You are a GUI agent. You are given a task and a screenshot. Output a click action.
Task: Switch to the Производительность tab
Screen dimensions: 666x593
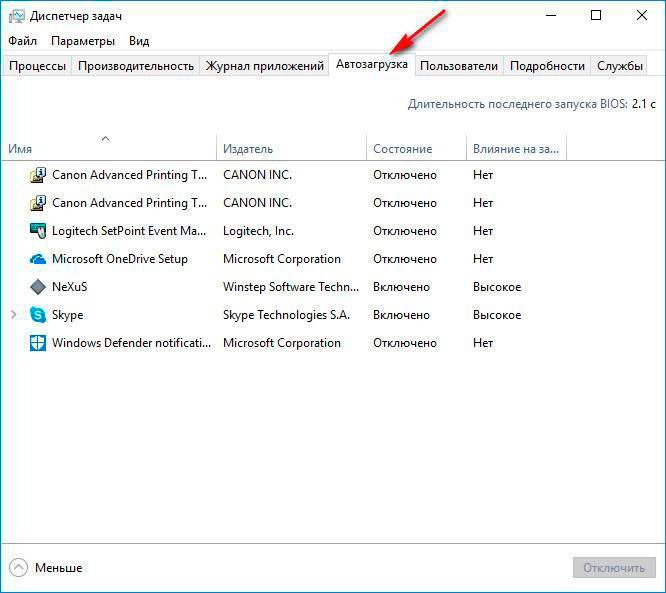click(136, 66)
